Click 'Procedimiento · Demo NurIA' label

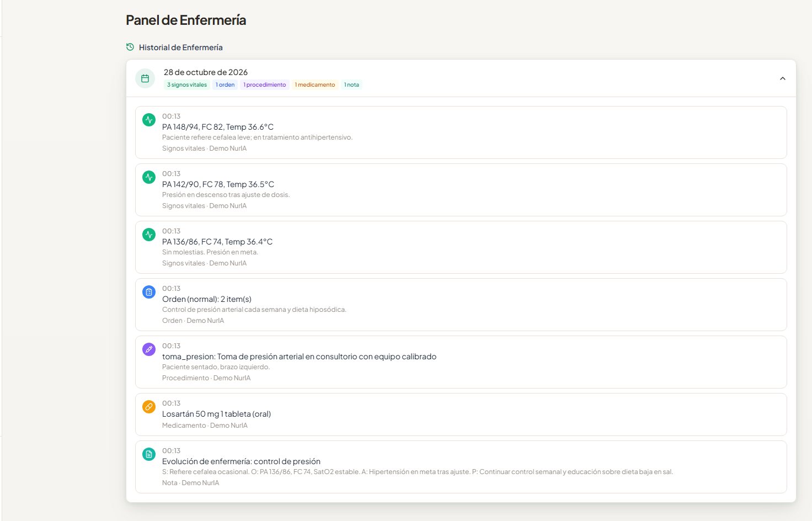click(206, 378)
